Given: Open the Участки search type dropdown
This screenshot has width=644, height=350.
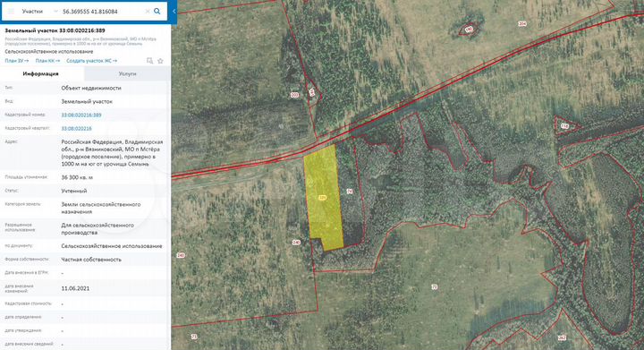Looking at the screenshot, I should pyautogui.click(x=39, y=12).
